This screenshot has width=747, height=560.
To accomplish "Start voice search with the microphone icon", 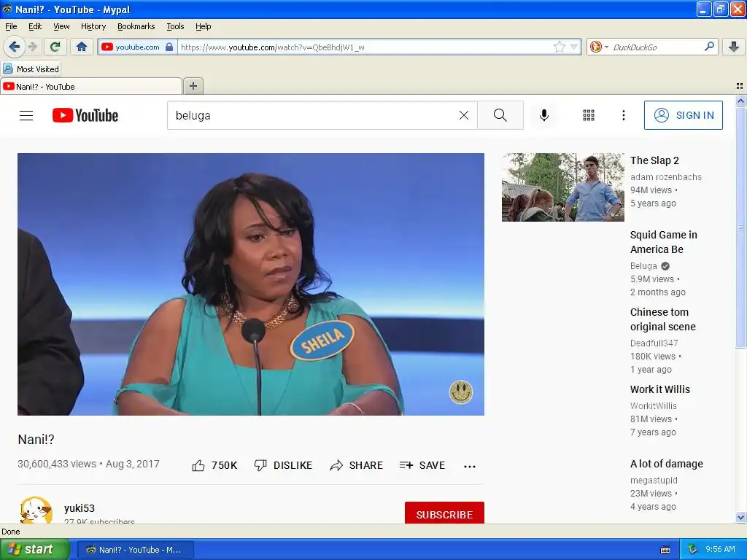I will (x=544, y=115).
